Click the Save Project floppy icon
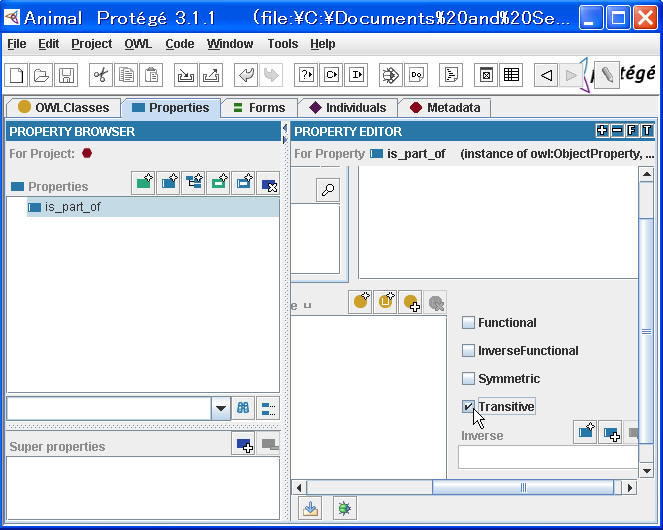663x530 pixels. point(66,75)
